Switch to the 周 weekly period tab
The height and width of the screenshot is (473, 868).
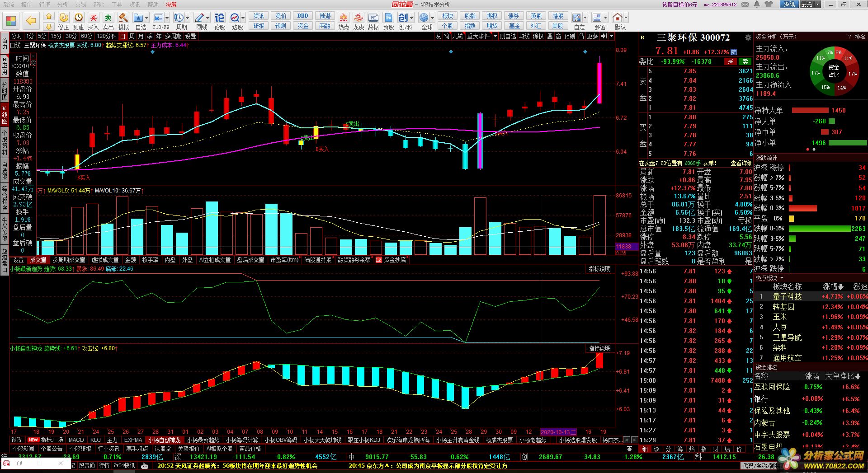coord(132,36)
